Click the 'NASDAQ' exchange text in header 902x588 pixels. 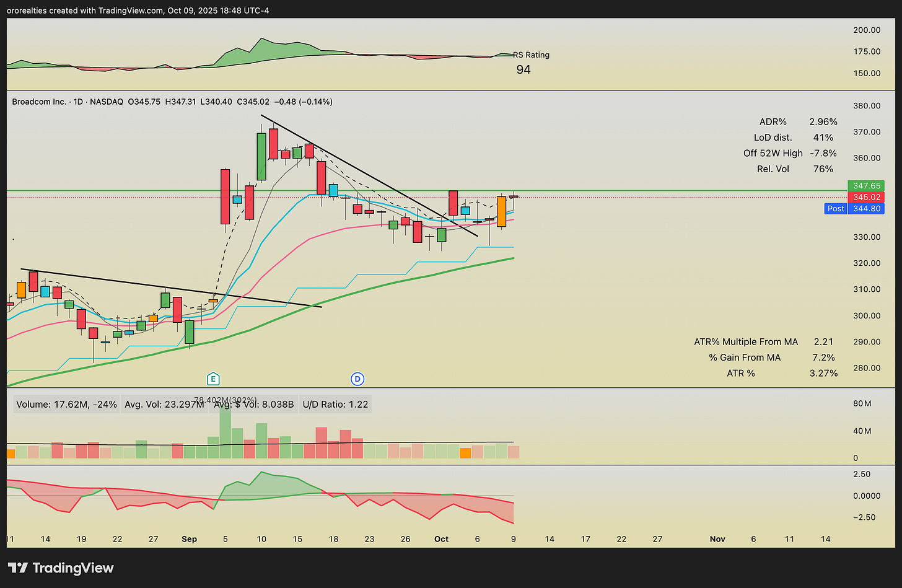click(107, 102)
